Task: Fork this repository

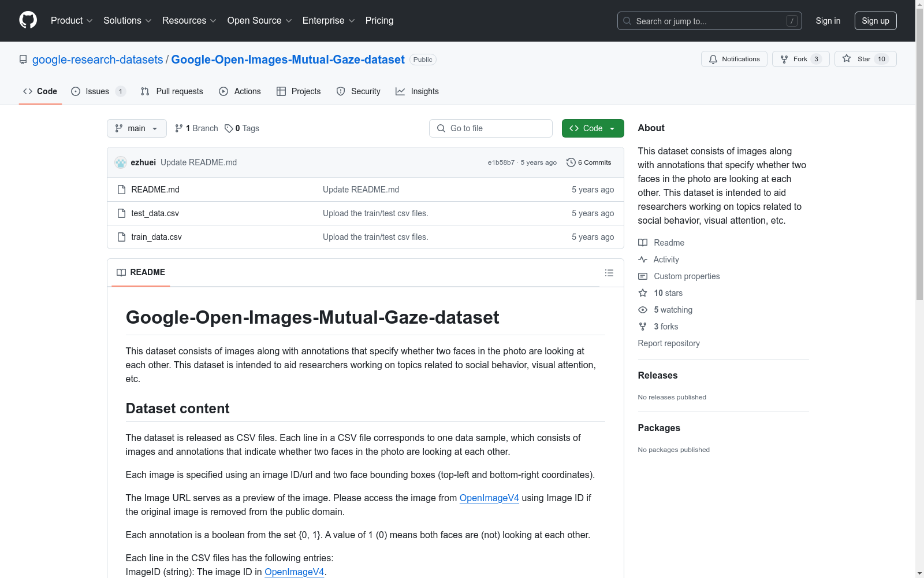Action: (800, 59)
